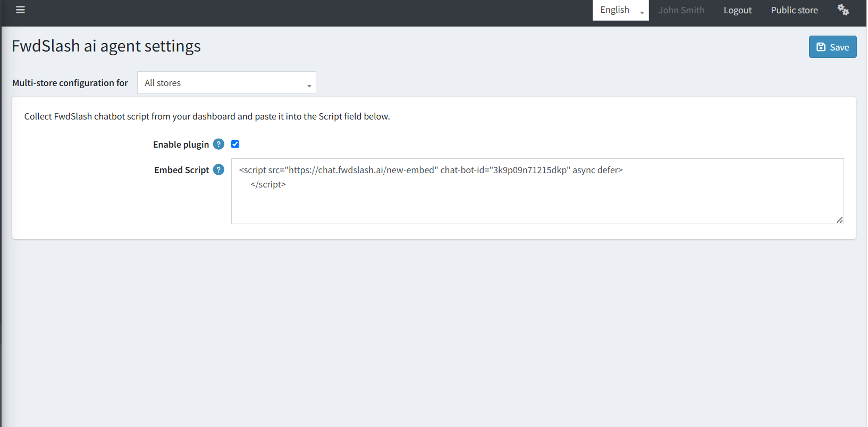The image size is (868, 427).
Task: Click inside the Embed Script textarea
Action: (537, 191)
